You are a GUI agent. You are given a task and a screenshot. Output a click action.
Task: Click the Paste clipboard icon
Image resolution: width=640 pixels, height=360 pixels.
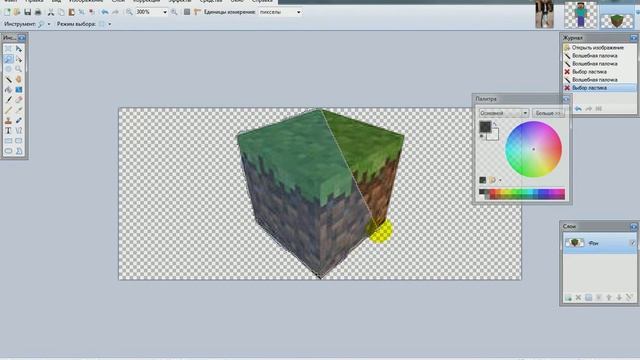click(x=71, y=12)
